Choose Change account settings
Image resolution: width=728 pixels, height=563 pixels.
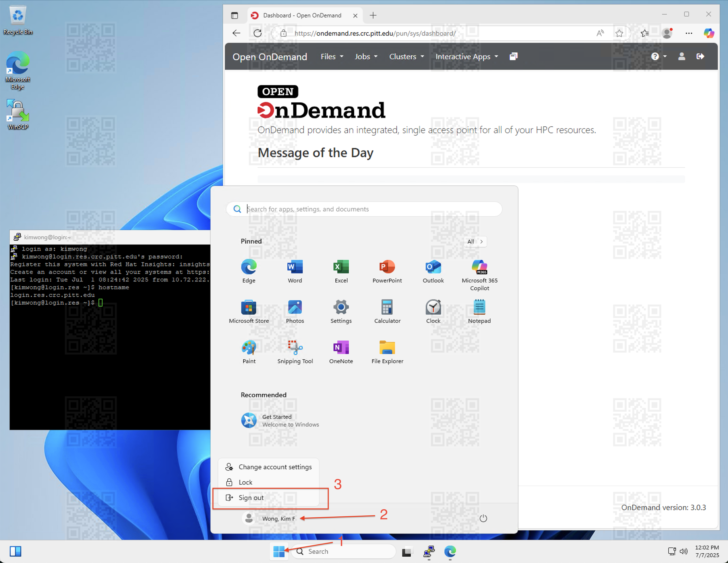(269, 467)
